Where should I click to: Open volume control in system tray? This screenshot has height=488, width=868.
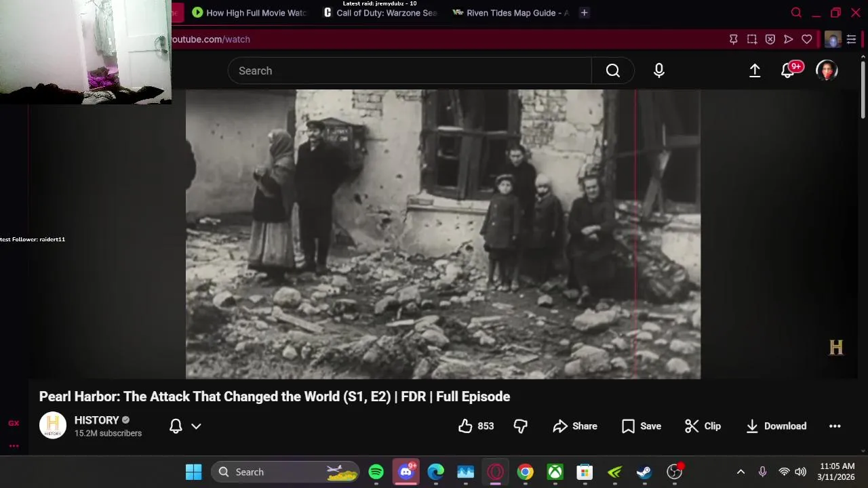(801, 472)
